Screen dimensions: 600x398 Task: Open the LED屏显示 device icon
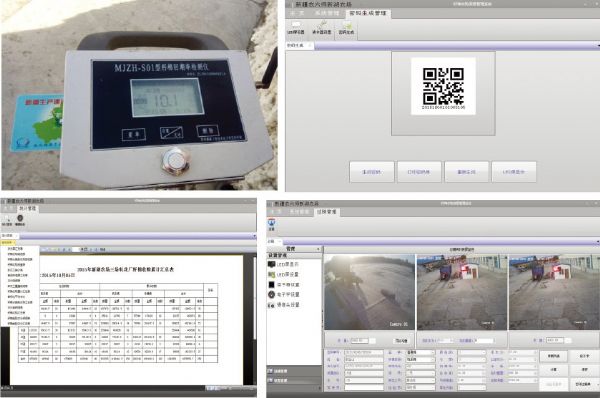tap(271, 264)
